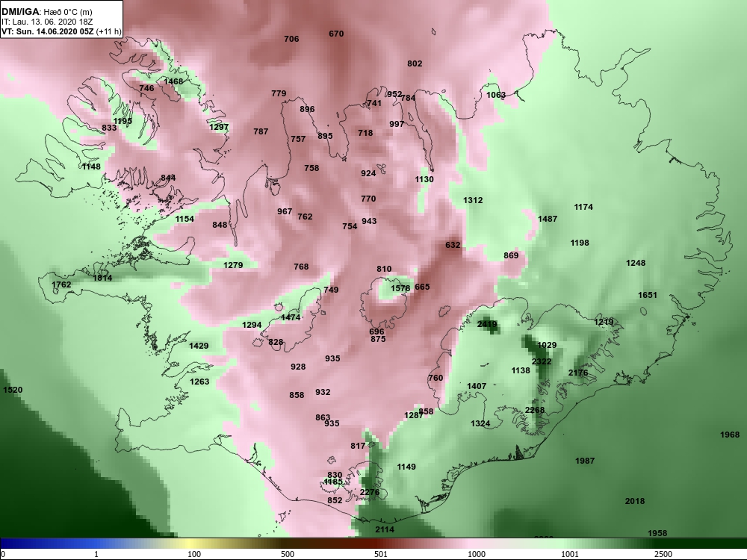Click the 2018 label

coord(635,502)
